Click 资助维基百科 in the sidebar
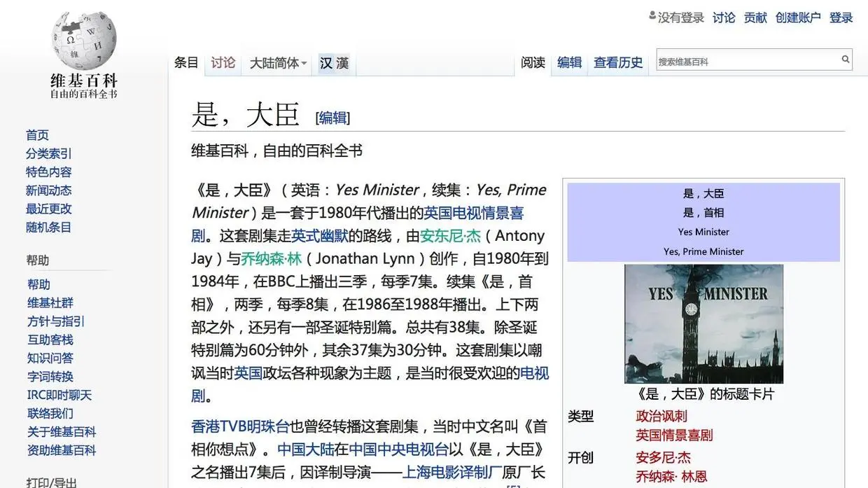Screen dimensions: 868x488 point(62,450)
